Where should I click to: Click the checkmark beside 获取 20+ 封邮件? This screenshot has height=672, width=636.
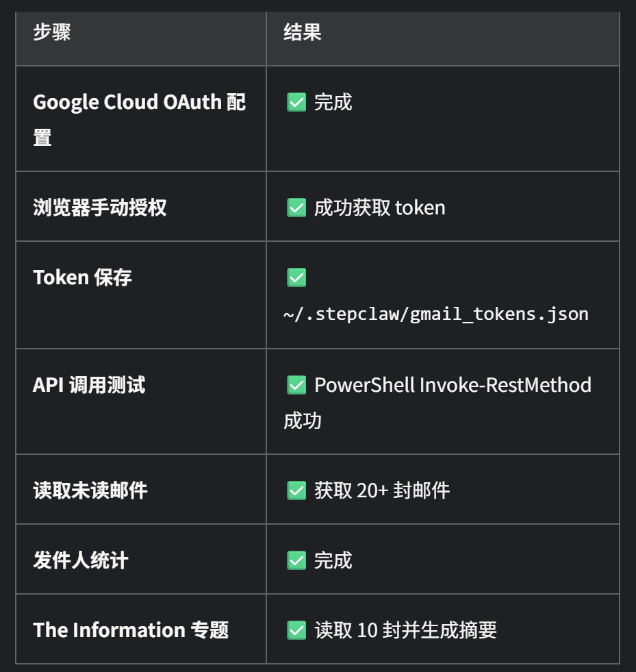(296, 490)
